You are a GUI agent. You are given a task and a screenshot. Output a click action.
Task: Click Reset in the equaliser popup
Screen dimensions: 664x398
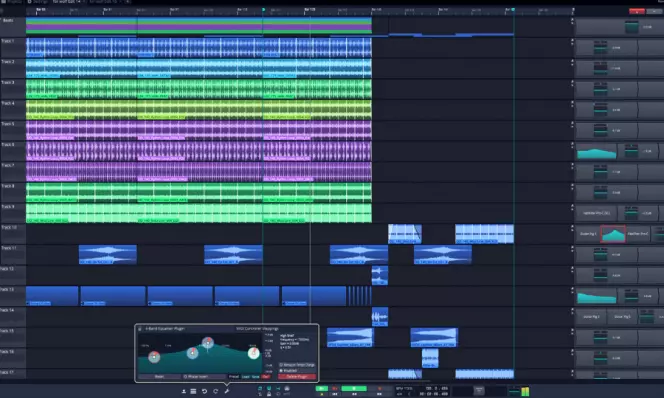click(159, 376)
